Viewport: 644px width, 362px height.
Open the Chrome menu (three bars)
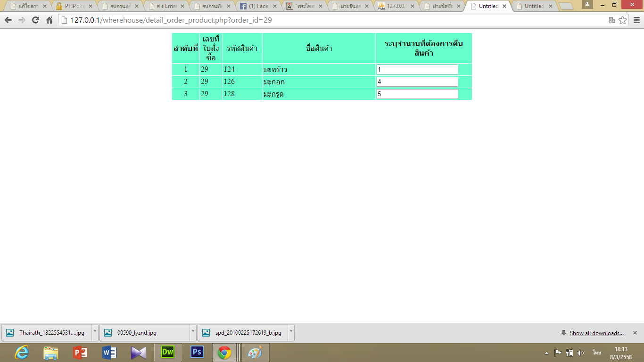click(x=636, y=20)
